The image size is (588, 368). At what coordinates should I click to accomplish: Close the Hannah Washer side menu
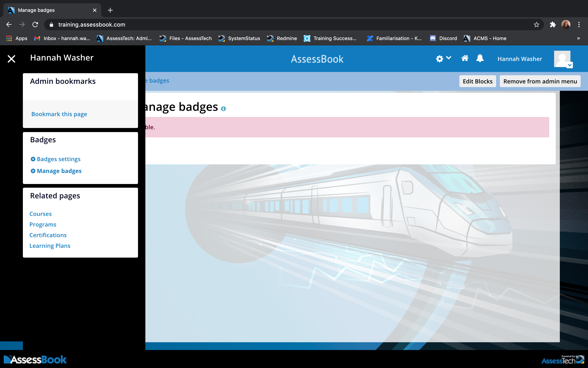pyautogui.click(x=11, y=59)
